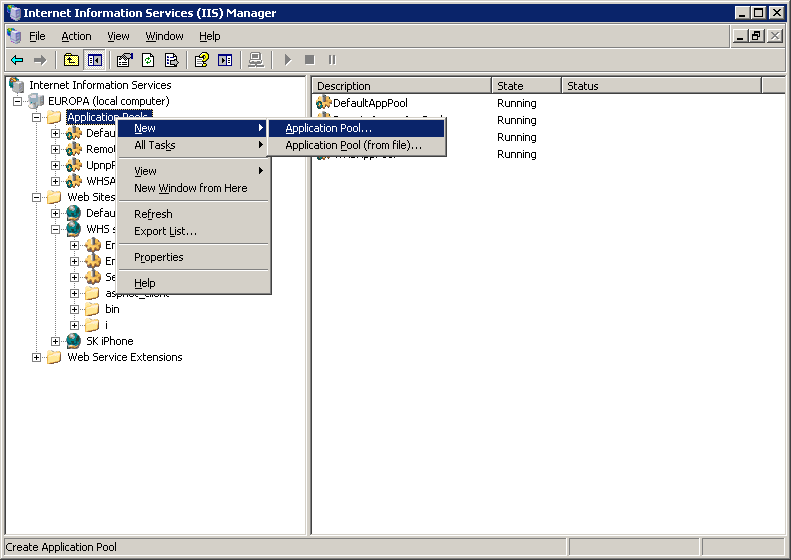Select the New item in context menu
This screenshot has height=560, width=791.
coord(193,128)
